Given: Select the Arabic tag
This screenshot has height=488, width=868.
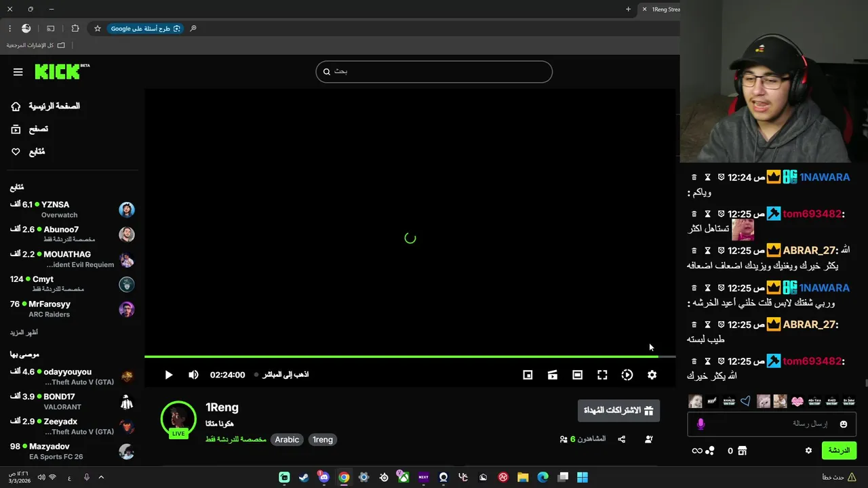Looking at the screenshot, I should click(x=287, y=440).
